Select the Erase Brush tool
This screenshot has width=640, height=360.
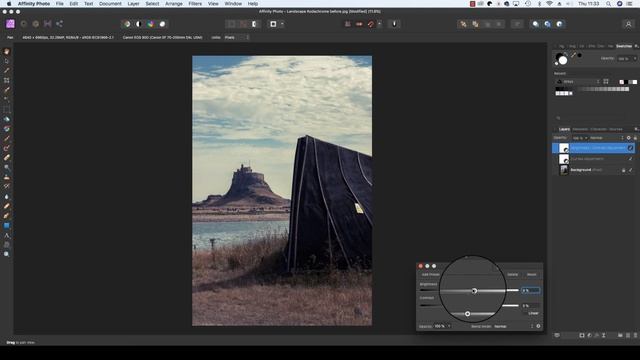[x=7, y=158]
